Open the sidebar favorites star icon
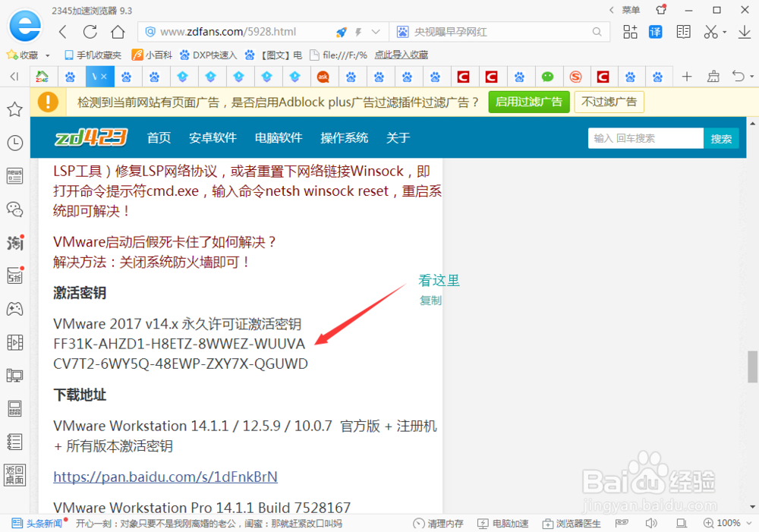Image resolution: width=759 pixels, height=532 pixels. (x=14, y=109)
